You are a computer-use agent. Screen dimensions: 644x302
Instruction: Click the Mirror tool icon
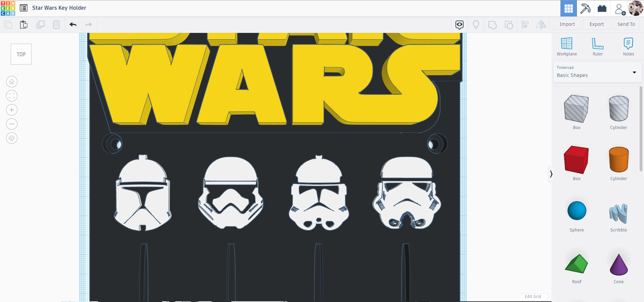tap(541, 25)
